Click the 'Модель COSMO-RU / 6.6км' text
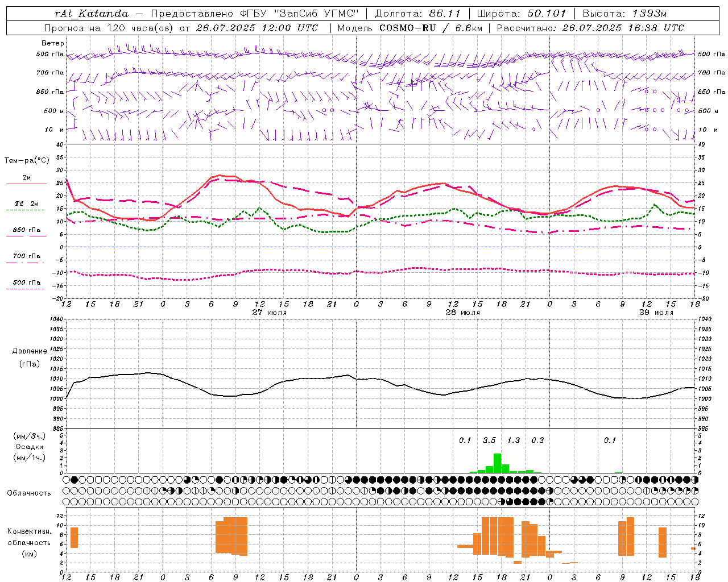The height and width of the screenshot is (582, 728). [x=410, y=28]
